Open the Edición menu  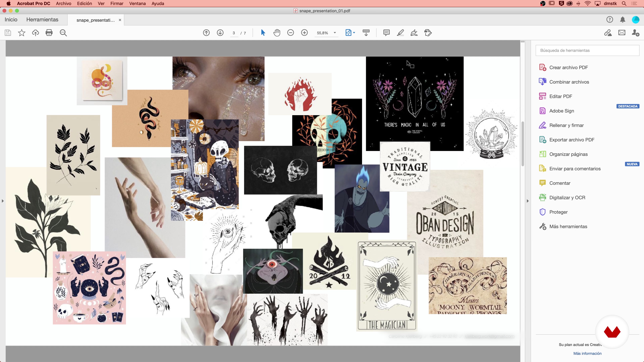point(85,4)
